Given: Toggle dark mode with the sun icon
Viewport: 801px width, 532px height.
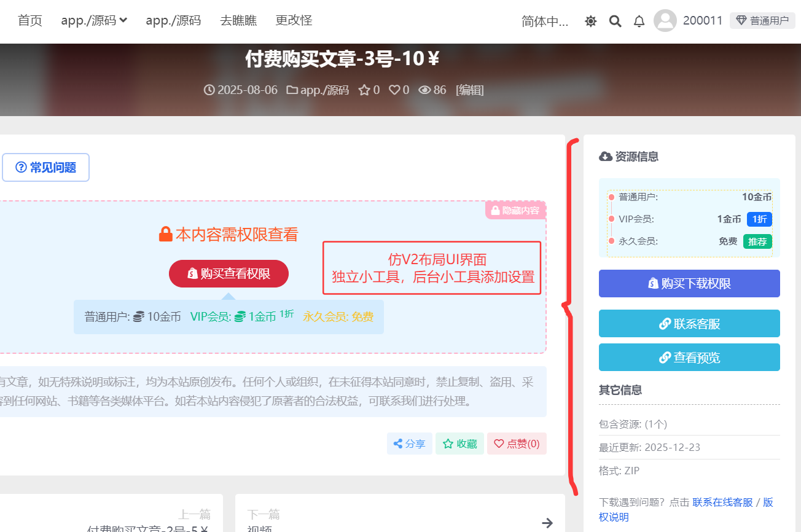Looking at the screenshot, I should click(x=591, y=22).
